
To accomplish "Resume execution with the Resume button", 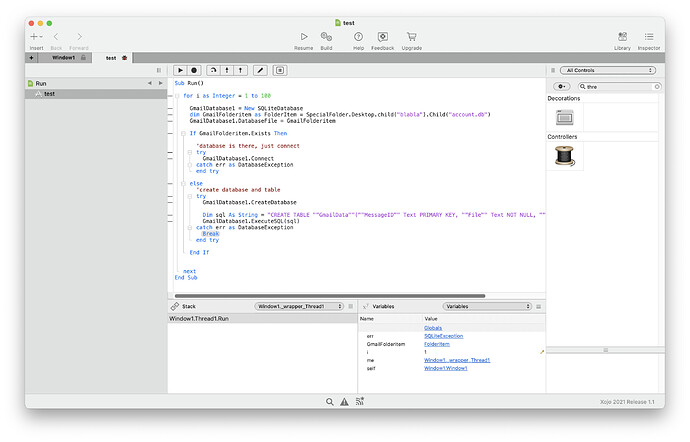I will point(304,37).
